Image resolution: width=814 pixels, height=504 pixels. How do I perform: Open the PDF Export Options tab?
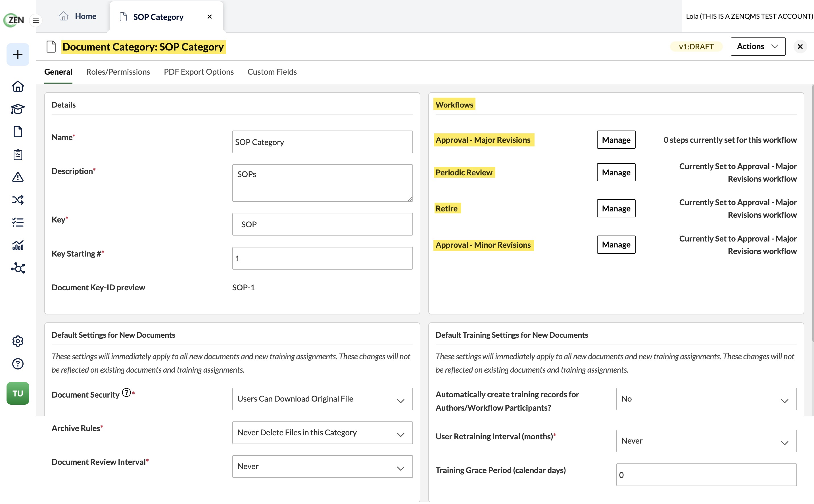pyautogui.click(x=199, y=72)
